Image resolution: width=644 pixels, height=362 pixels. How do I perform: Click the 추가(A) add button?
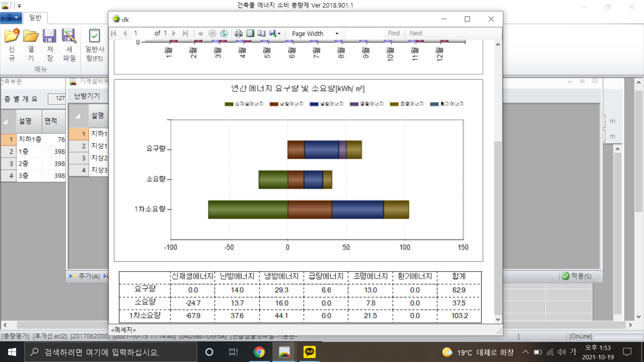click(85, 276)
